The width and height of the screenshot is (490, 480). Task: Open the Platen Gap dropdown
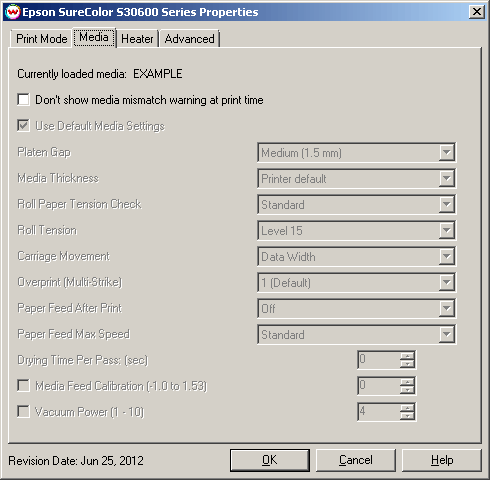point(356,153)
